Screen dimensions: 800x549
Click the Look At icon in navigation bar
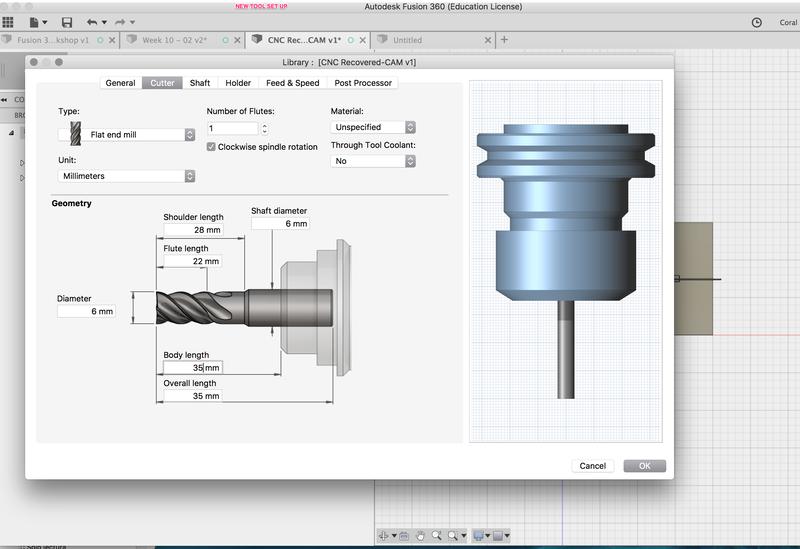[404, 536]
